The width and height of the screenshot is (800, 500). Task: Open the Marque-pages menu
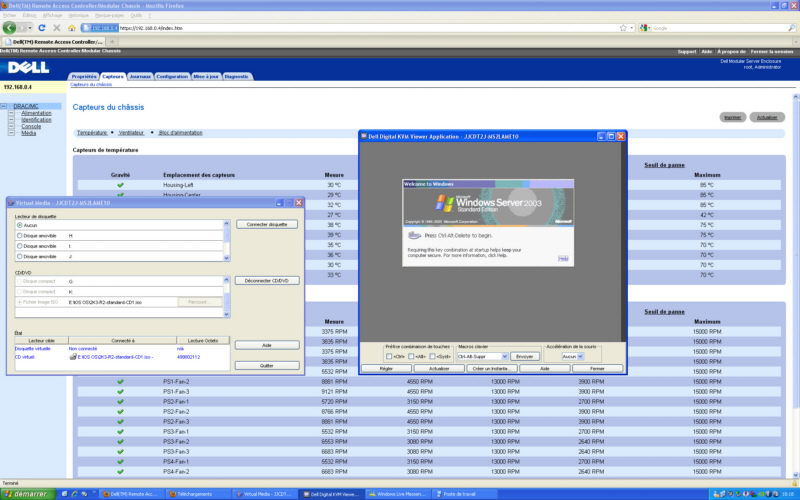[x=110, y=15]
